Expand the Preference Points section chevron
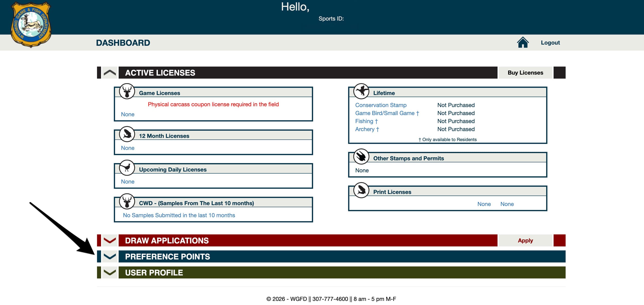Image resolution: width=644 pixels, height=305 pixels. (x=110, y=256)
